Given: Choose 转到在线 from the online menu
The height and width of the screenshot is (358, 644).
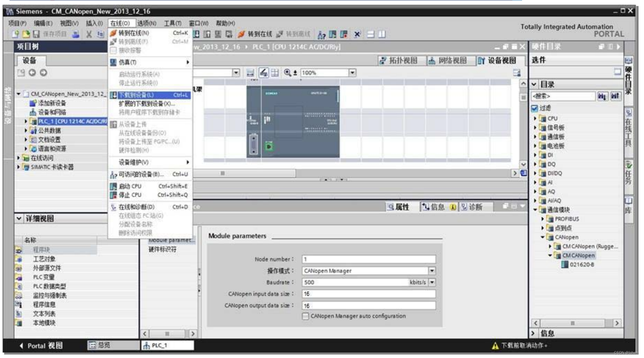Looking at the screenshot, I should click(x=150, y=33).
